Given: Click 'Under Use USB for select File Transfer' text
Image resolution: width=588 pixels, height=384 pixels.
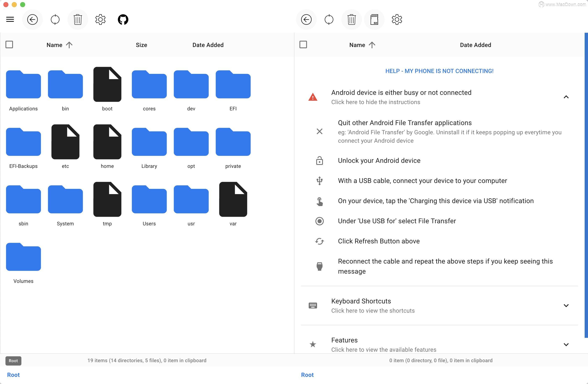Looking at the screenshot, I should [x=397, y=221].
